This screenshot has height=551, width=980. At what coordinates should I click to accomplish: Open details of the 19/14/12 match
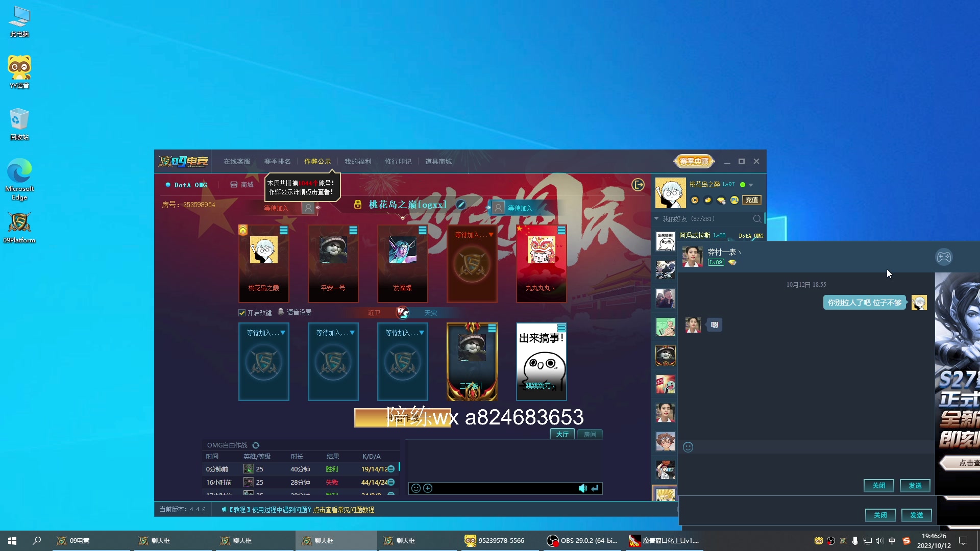point(391,469)
